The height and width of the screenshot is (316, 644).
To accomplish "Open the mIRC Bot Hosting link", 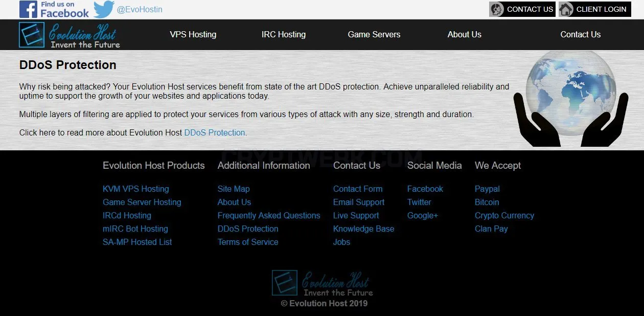I will [135, 229].
